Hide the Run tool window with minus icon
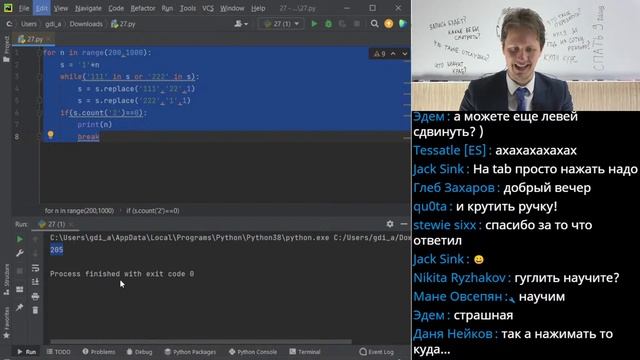This screenshot has height=360, width=640. coord(404,224)
